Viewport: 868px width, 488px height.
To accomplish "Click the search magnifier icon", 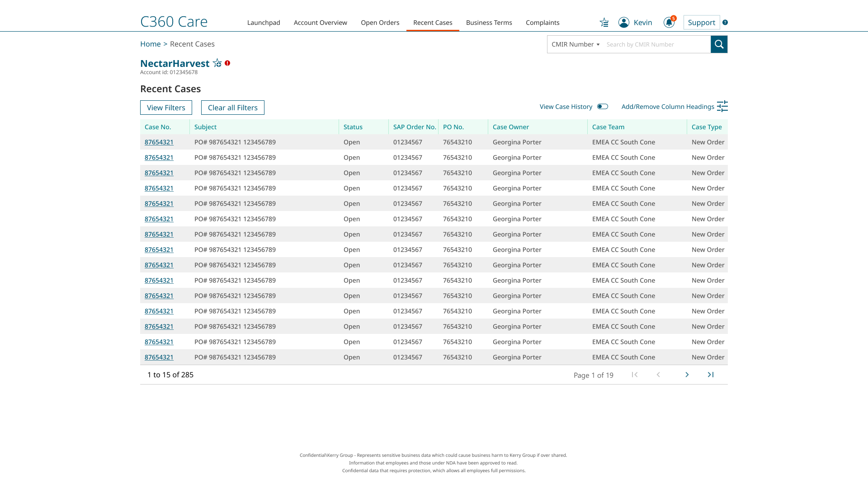I will pyautogui.click(x=719, y=44).
